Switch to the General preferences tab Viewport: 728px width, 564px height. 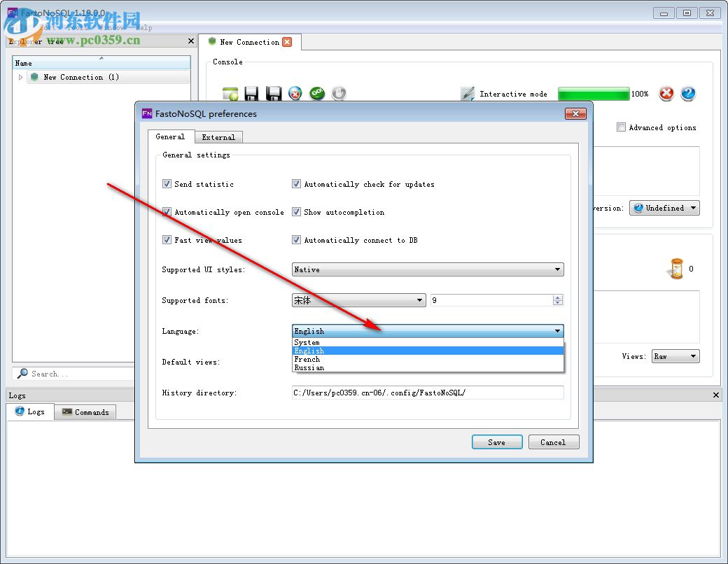(170, 137)
